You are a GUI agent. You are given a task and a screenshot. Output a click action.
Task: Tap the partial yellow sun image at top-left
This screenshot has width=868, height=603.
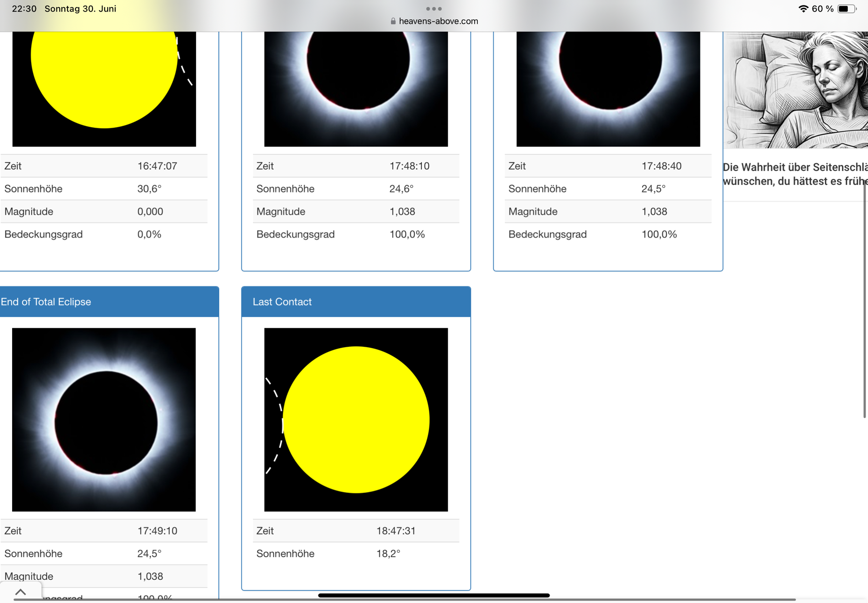(104, 88)
